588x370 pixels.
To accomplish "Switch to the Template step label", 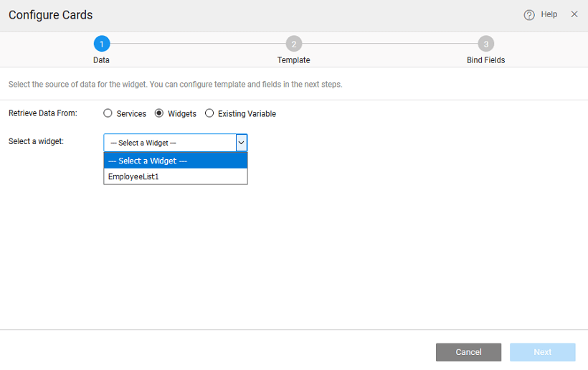I will pyautogui.click(x=294, y=60).
